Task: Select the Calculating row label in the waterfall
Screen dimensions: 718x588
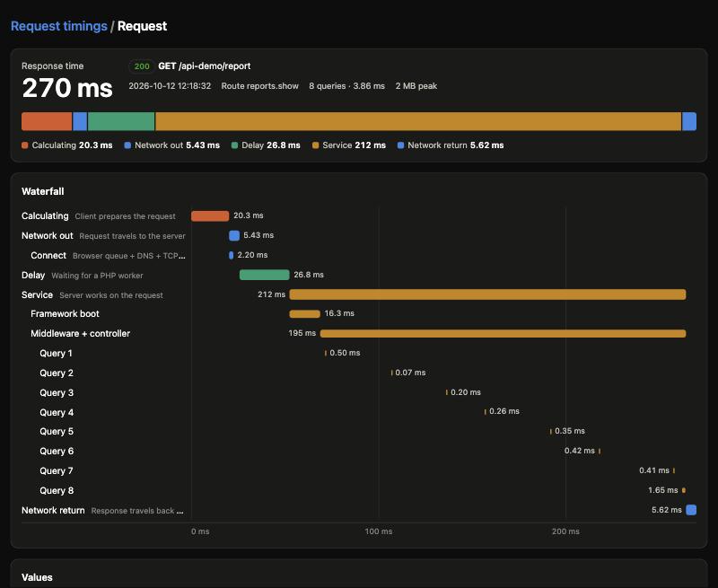Action: point(45,215)
